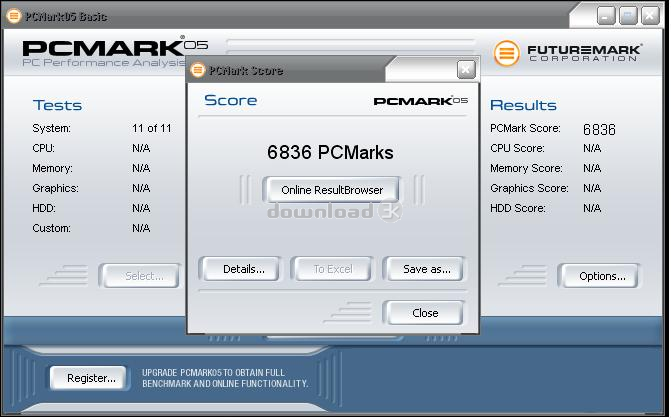671x420 pixels.
Task: Click the PCMark Score dialog title icon
Action: pyautogui.click(x=198, y=70)
